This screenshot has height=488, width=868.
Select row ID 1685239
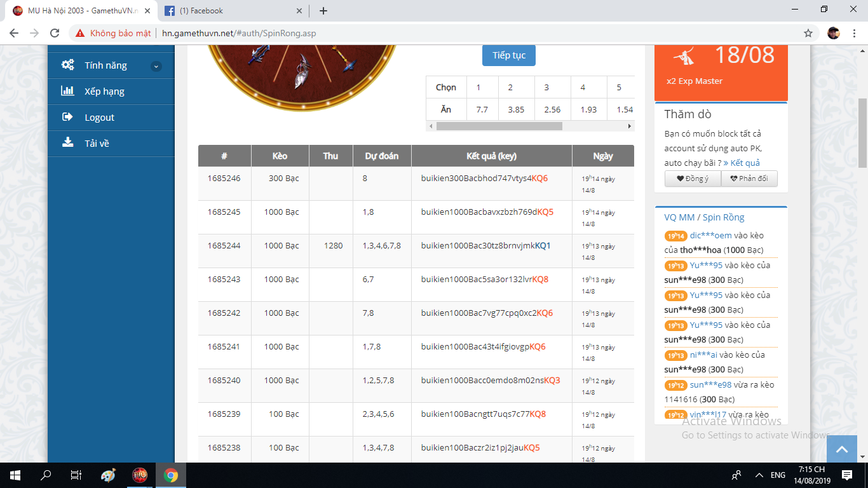click(224, 414)
